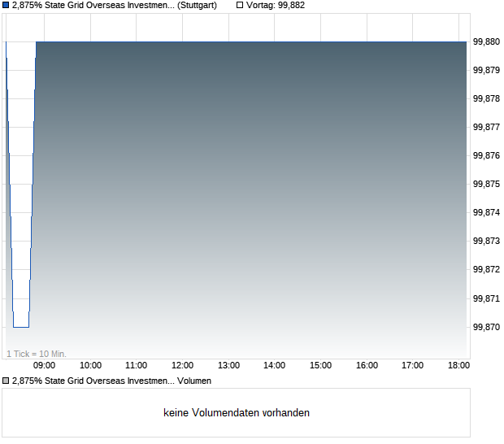
Task: Click the '1 Tick = 10 Min.' note
Action: pyautogui.click(x=37, y=354)
